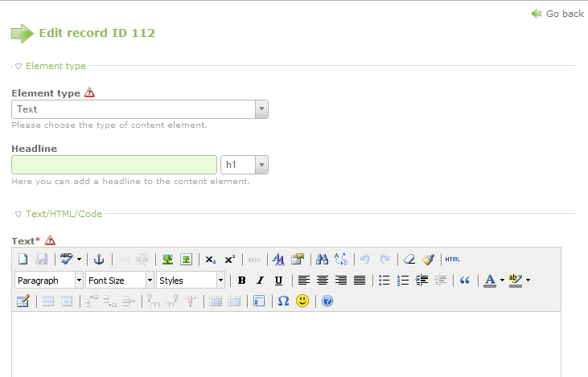Click the find binoculars icon

click(322, 260)
